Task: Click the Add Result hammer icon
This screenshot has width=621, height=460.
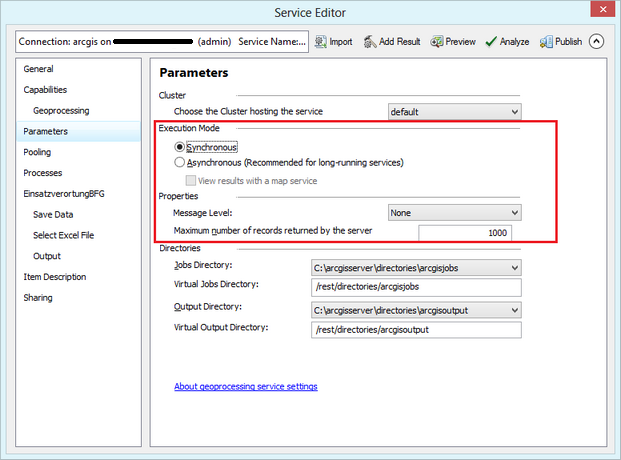Action: coord(370,42)
